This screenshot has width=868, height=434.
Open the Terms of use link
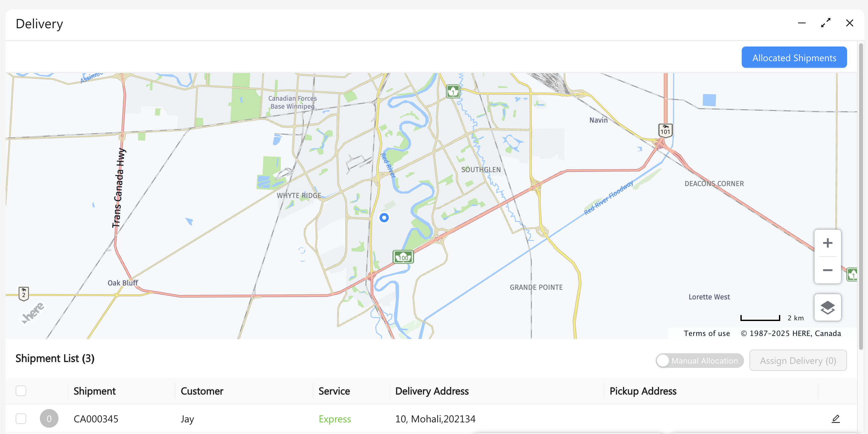706,333
